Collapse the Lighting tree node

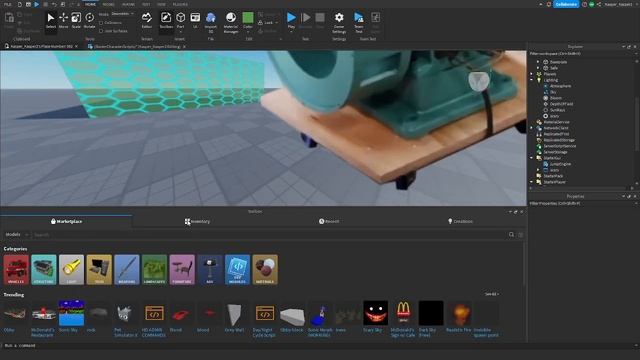532,80
